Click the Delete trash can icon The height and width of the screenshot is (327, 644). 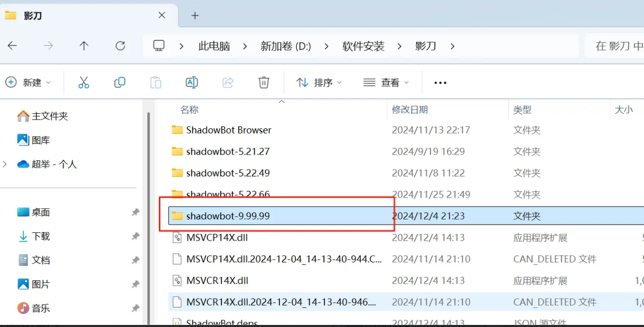click(264, 82)
